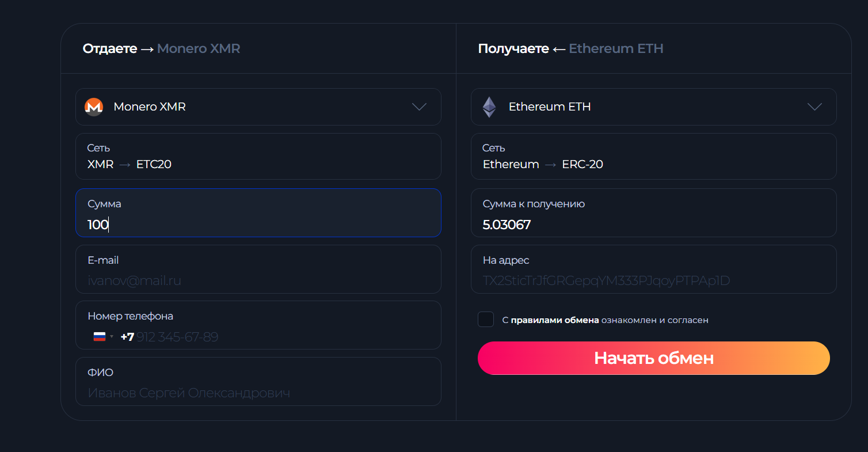Expand the Ethereum ETH currency dropdown chevron
The width and height of the screenshot is (868, 452).
coord(814,107)
